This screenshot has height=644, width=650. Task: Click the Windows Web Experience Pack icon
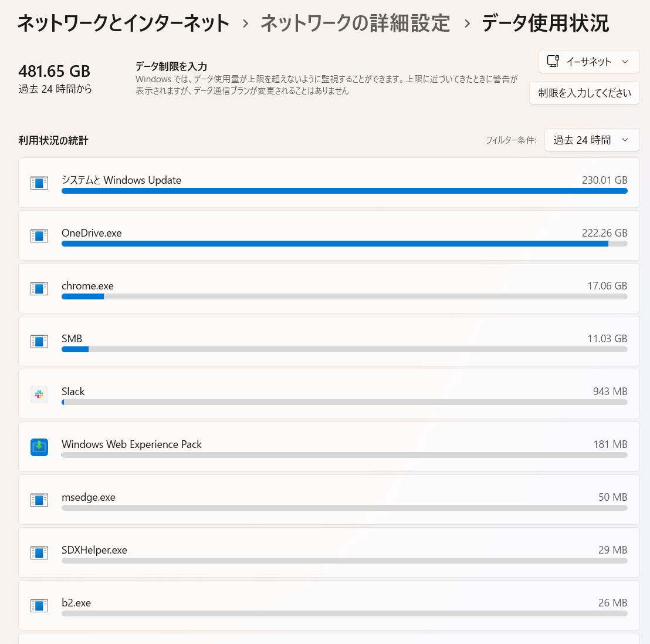(x=39, y=447)
